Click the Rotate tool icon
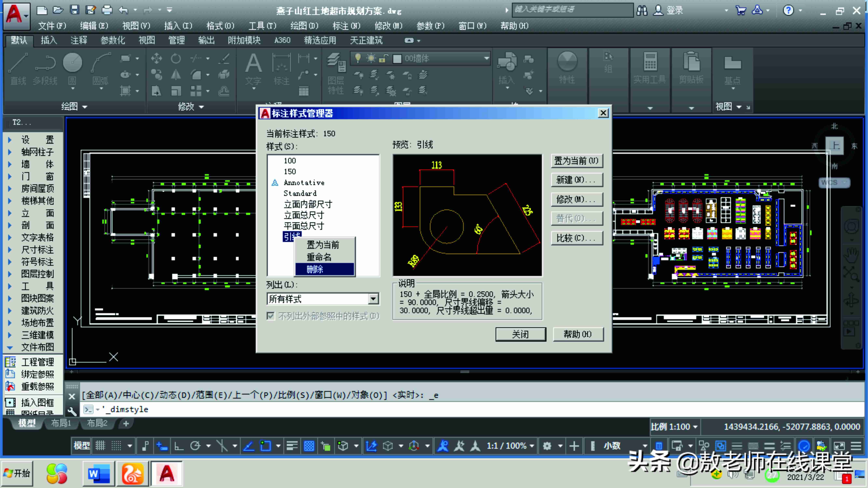Screen dimensions: 868x488 coord(176,59)
